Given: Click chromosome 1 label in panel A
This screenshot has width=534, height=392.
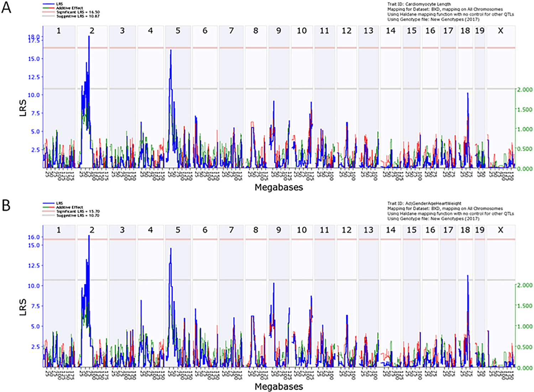Looking at the screenshot, I should 59,31.
